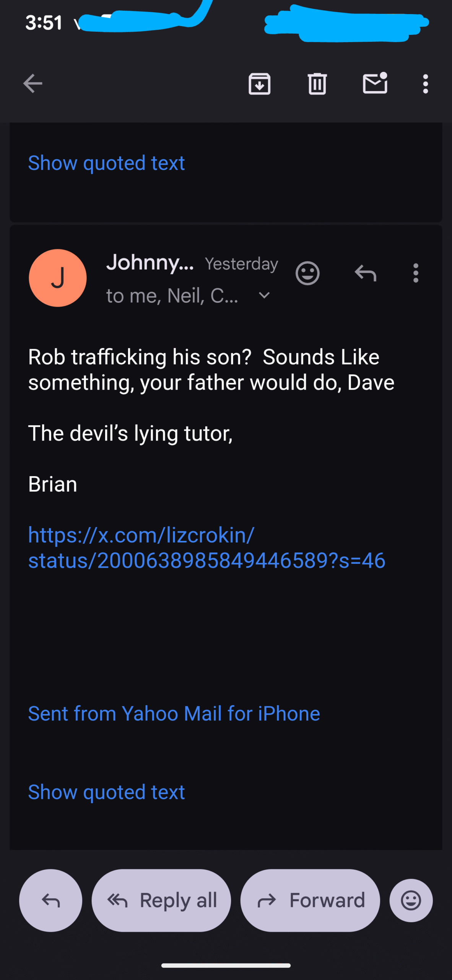Image resolution: width=452 pixels, height=980 pixels.
Task: Tap the Sent from Yahoo Mail link
Action: (174, 714)
